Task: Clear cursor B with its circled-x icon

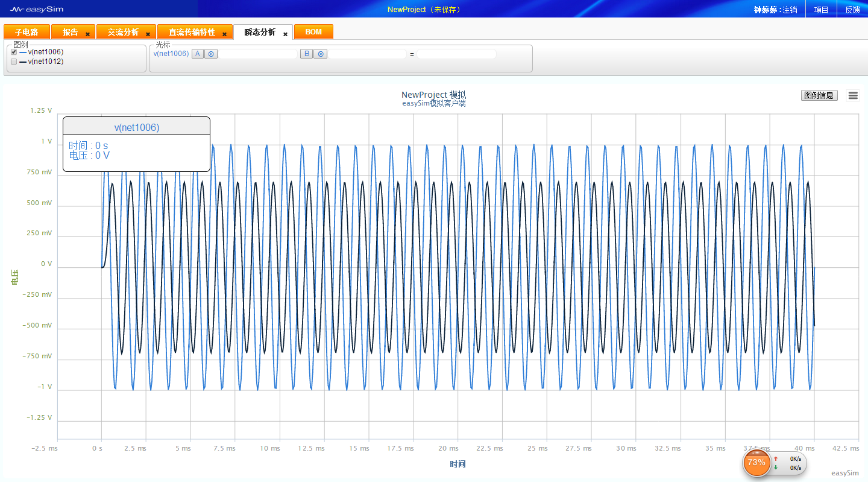Action: [x=321, y=54]
